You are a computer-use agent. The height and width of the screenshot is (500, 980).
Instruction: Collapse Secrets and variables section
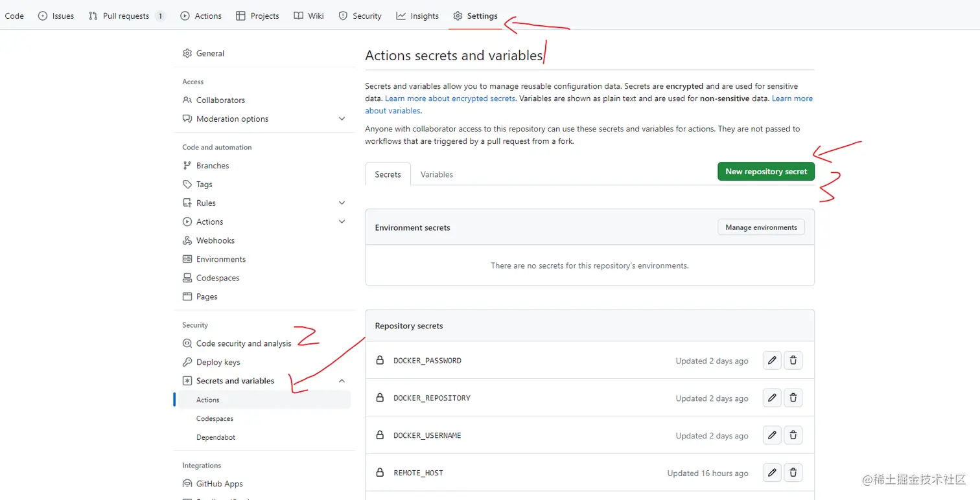click(x=342, y=381)
